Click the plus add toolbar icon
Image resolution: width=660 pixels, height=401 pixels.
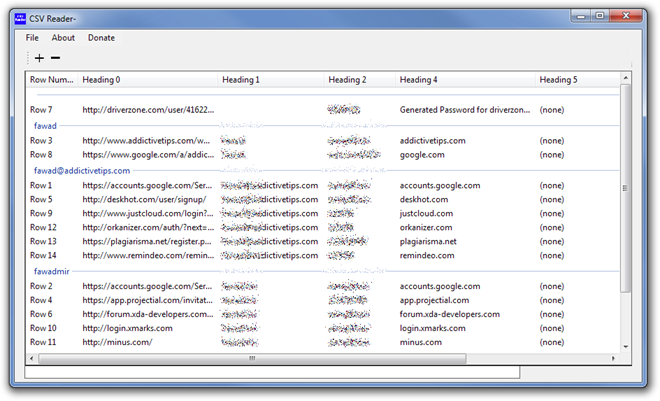39,58
